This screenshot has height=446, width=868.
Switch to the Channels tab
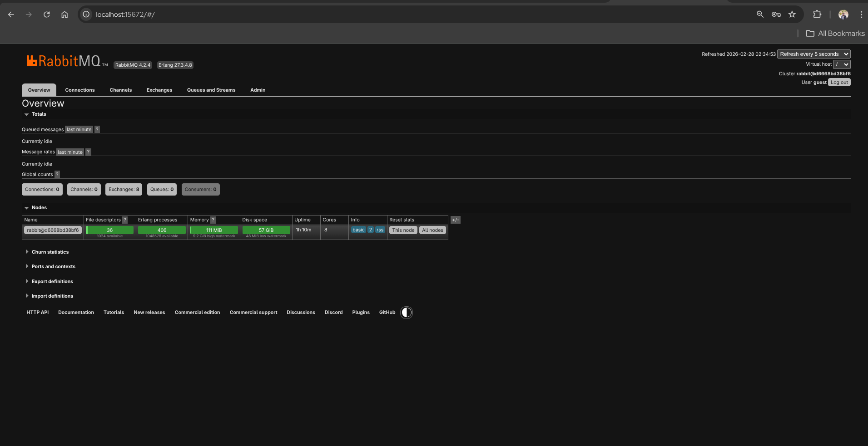(x=121, y=90)
